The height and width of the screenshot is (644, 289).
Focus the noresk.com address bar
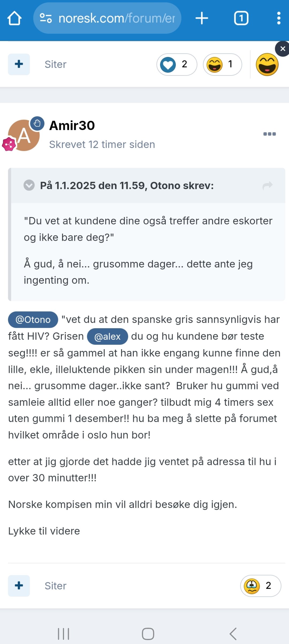[x=107, y=18]
